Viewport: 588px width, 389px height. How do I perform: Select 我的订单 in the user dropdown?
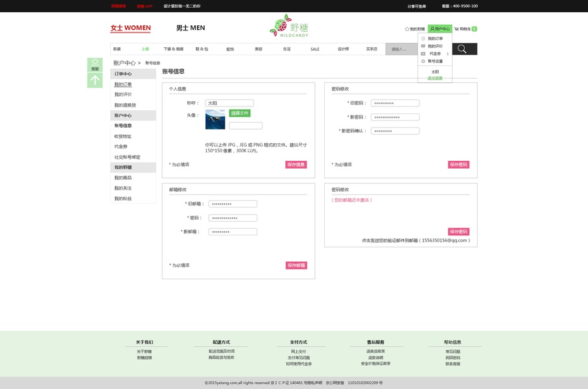click(x=436, y=39)
